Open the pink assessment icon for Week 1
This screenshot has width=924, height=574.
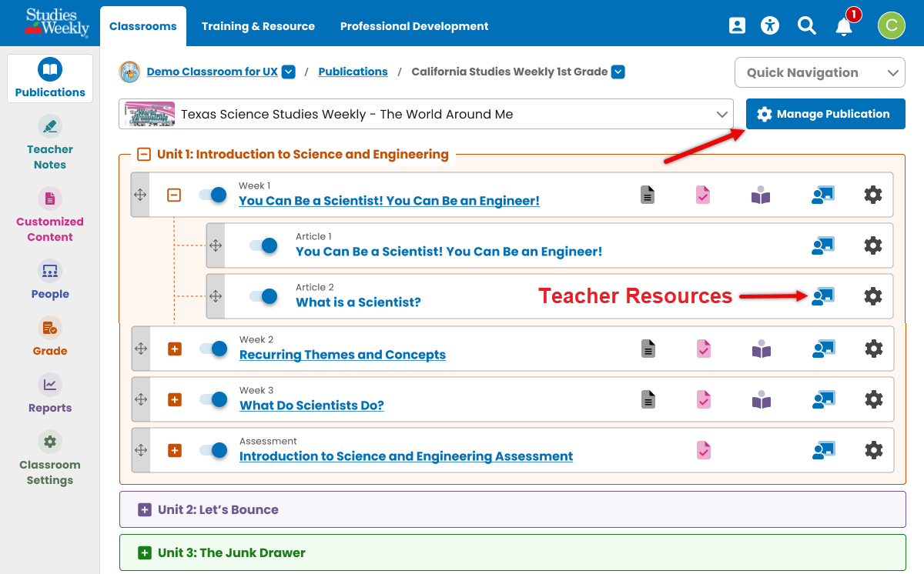[x=703, y=195]
